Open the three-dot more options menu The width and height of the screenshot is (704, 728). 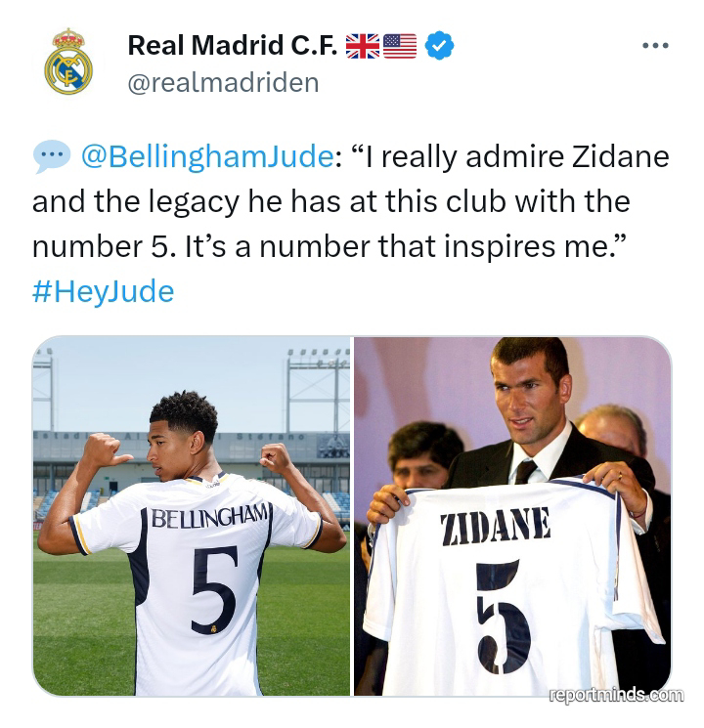point(655,46)
